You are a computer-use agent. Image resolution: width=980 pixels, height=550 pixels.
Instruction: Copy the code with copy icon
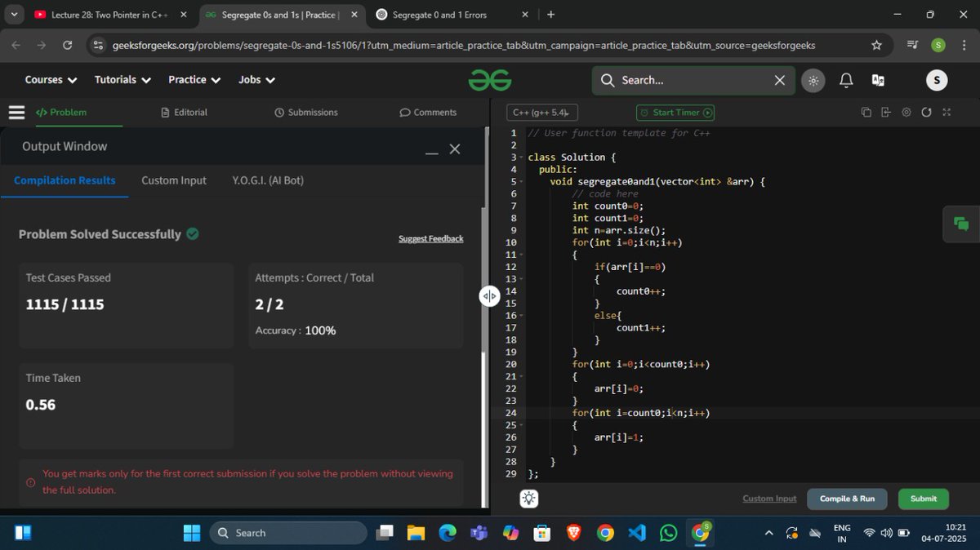[866, 113]
